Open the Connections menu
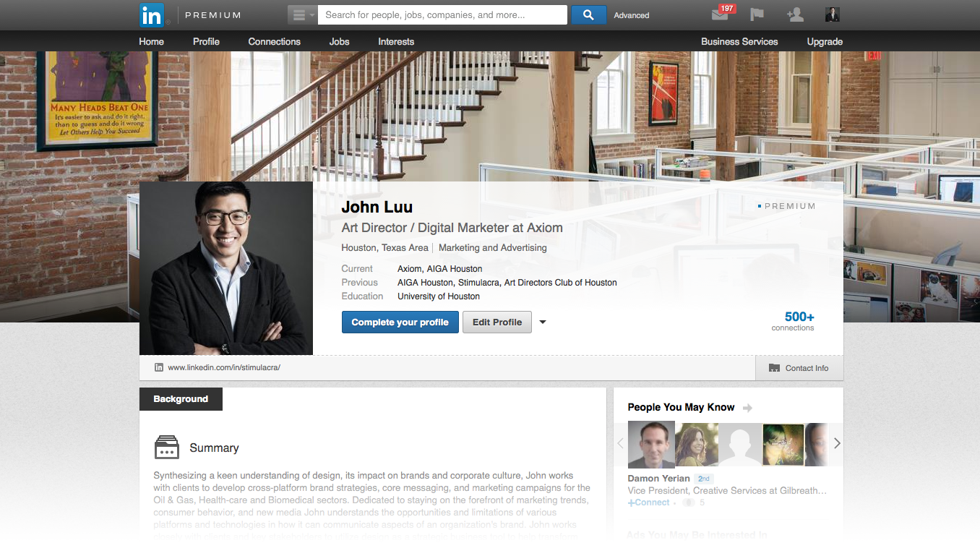The height and width of the screenshot is (556, 980). [x=274, y=42]
